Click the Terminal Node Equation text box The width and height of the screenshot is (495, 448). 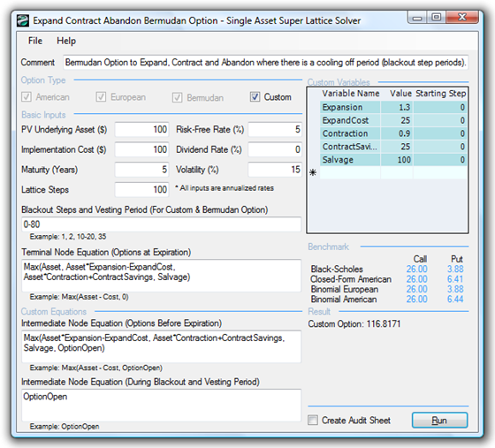pyautogui.click(x=161, y=276)
